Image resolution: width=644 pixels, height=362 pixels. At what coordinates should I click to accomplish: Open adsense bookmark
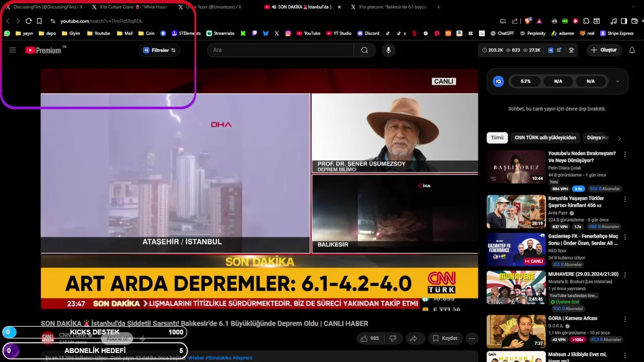pyautogui.click(x=562, y=33)
